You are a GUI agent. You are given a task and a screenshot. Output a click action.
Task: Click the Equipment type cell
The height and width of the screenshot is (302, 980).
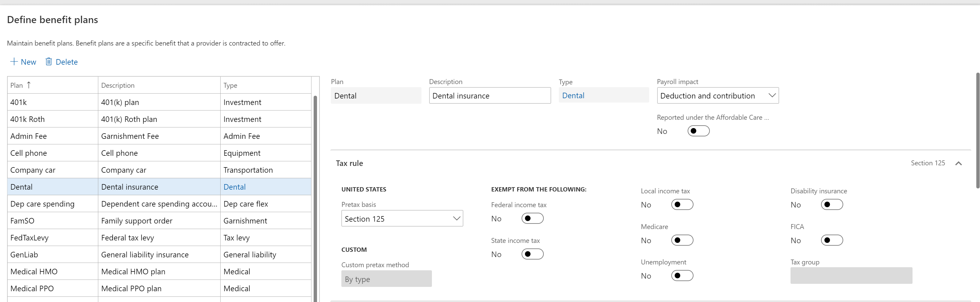coord(266,153)
